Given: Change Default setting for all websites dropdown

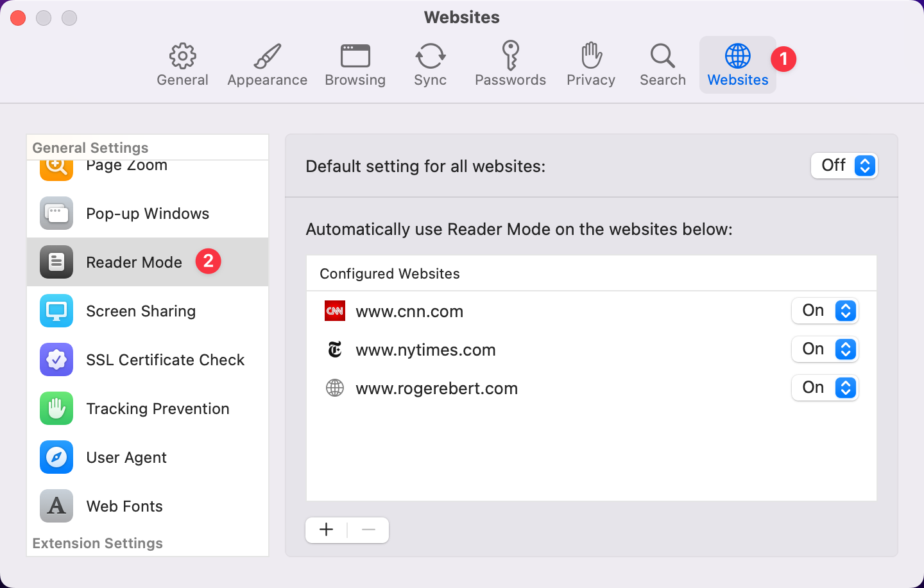Looking at the screenshot, I should [x=844, y=166].
